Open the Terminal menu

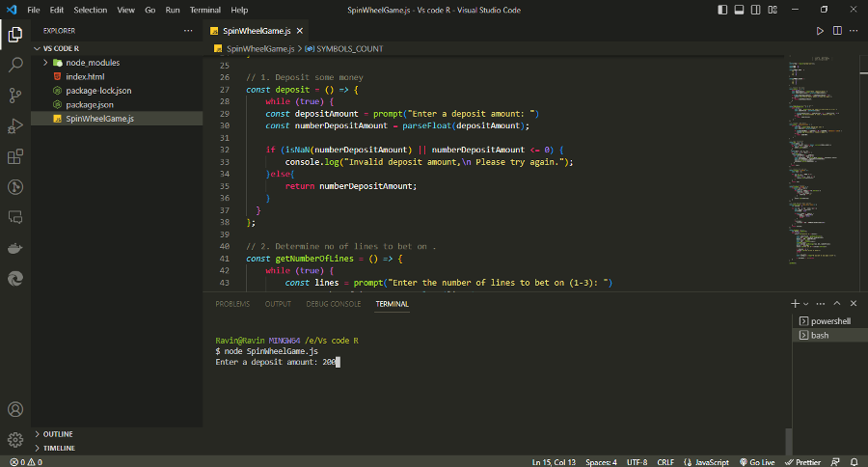(x=204, y=10)
